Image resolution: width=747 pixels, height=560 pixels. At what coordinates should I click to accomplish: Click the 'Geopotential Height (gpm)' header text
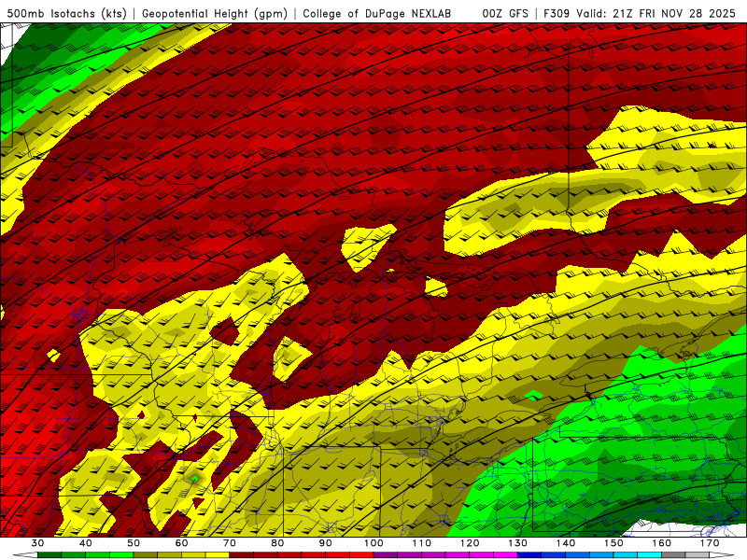click(x=215, y=14)
